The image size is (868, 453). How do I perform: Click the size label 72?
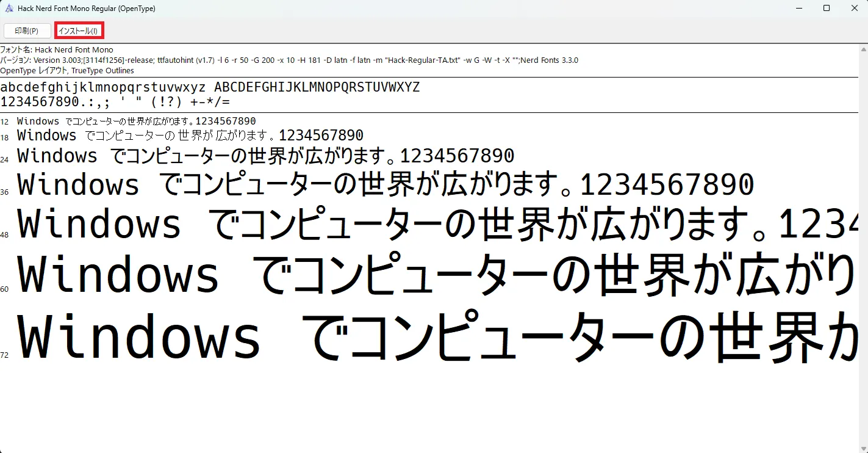4,355
